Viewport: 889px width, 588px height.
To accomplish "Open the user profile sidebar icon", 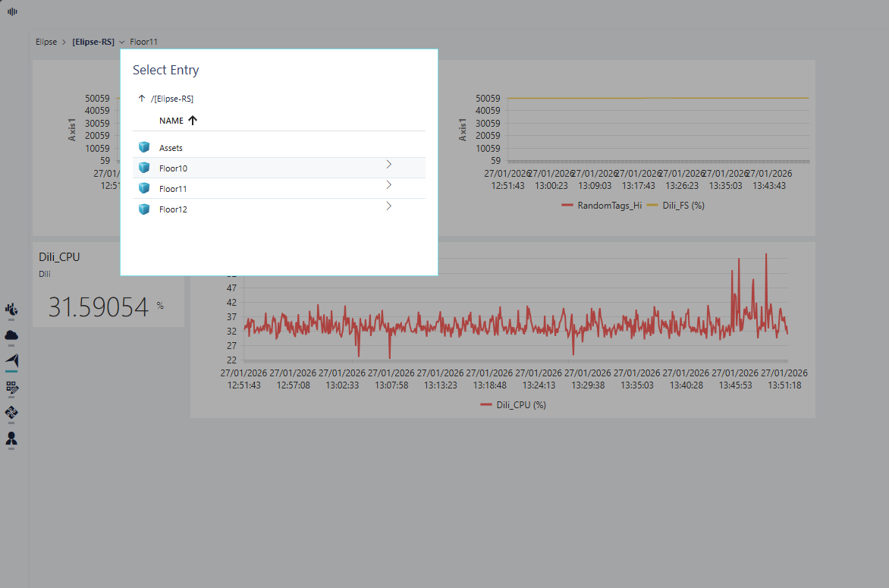I will pos(11,439).
